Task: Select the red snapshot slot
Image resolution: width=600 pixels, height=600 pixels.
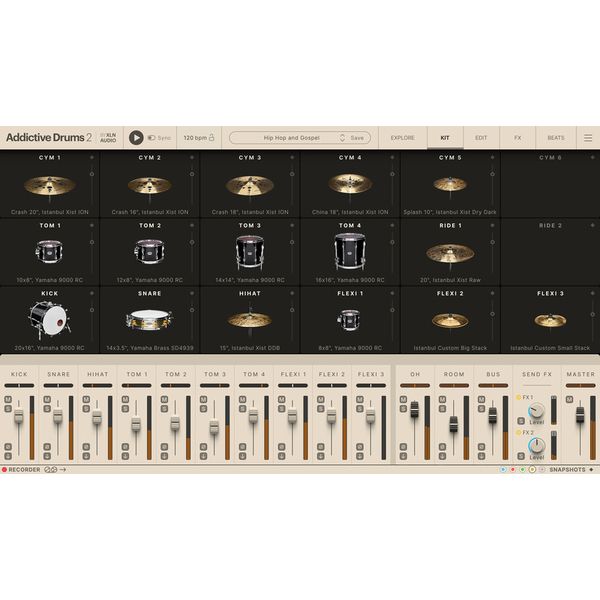Action: (513, 470)
